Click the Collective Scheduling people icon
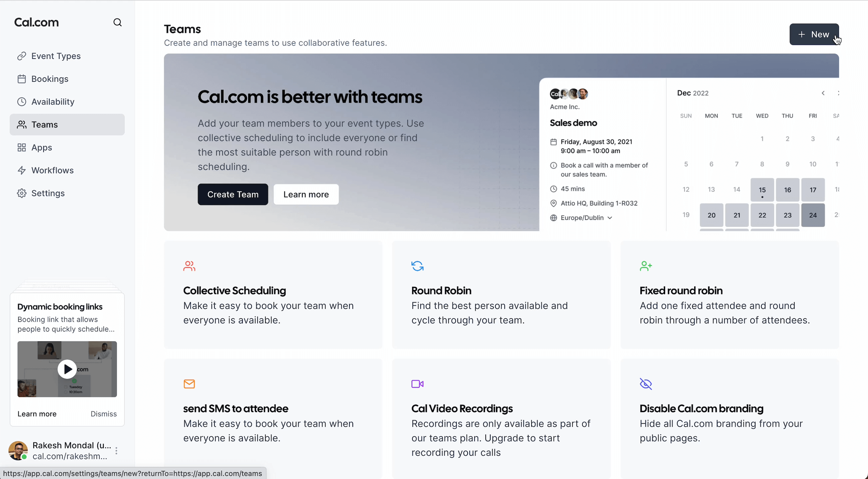This screenshot has height=479, width=868. click(189, 266)
